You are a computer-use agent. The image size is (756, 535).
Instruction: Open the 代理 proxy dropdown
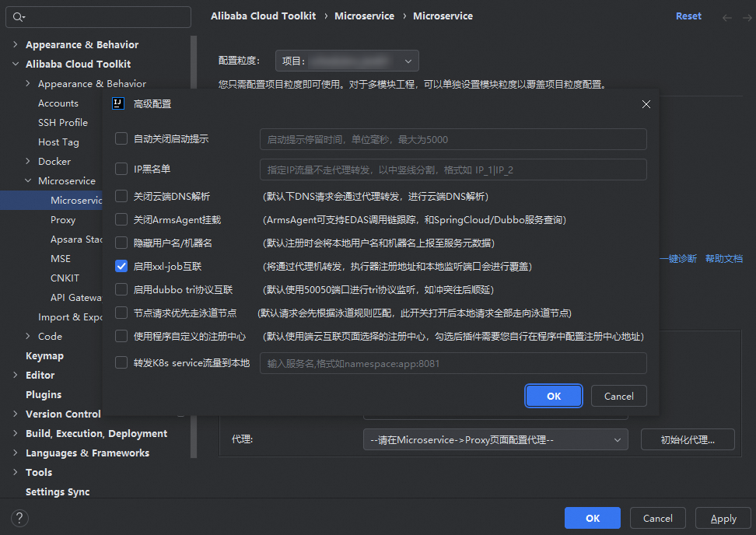[x=495, y=439]
